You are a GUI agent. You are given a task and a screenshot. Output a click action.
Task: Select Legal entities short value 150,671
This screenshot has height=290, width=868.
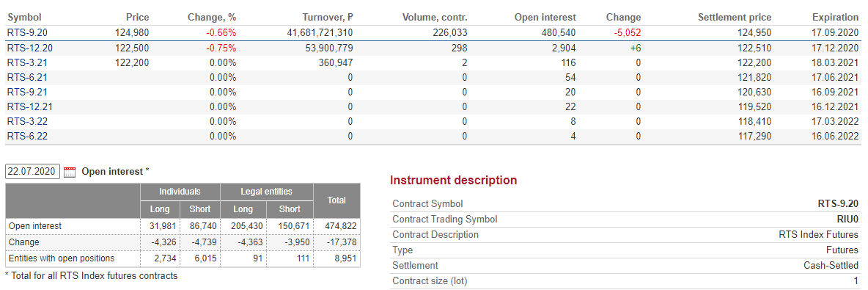[x=293, y=226]
